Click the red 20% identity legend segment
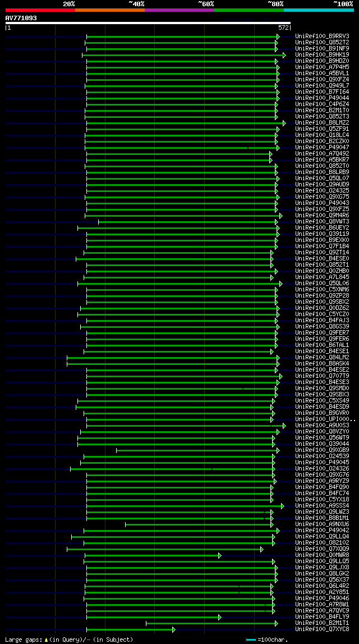The image size is (359, 644). click(40, 10)
